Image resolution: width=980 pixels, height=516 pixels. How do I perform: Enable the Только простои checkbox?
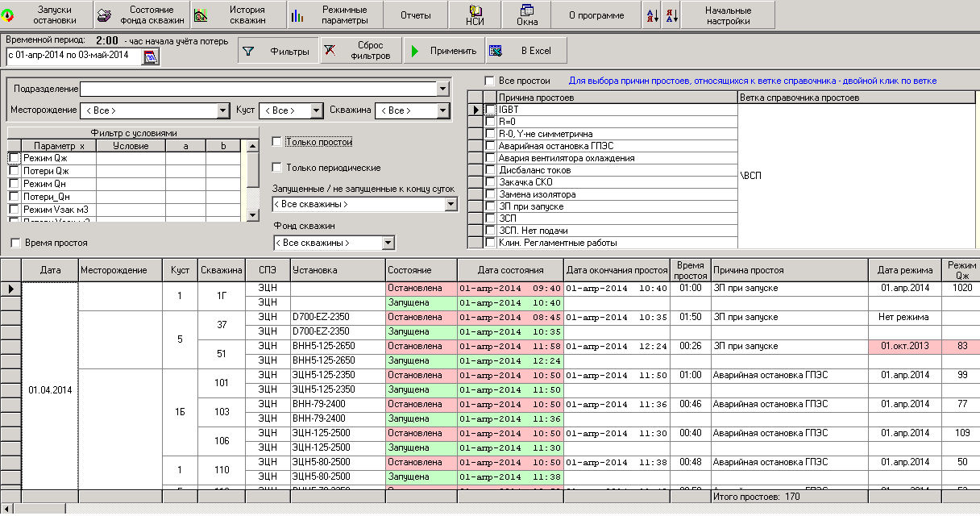277,142
